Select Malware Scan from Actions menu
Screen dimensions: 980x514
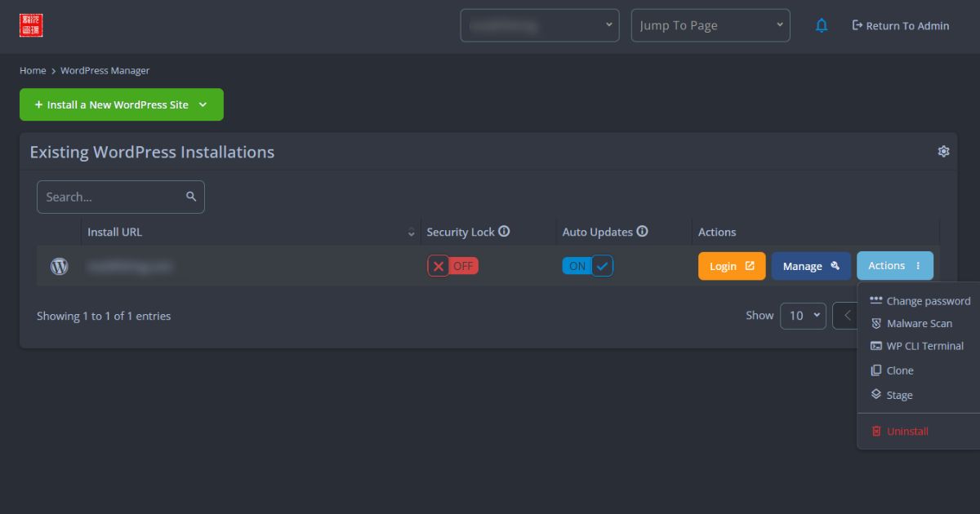coord(919,324)
